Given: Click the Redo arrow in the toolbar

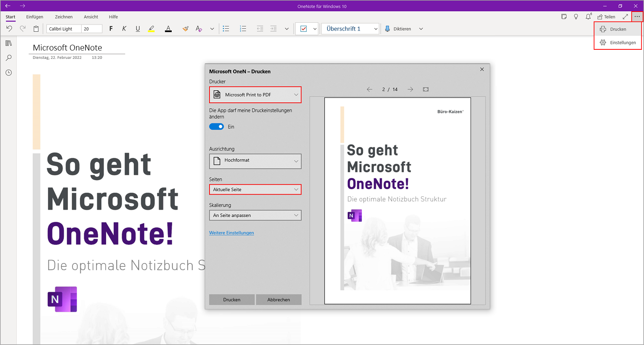Looking at the screenshot, I should tap(23, 29).
